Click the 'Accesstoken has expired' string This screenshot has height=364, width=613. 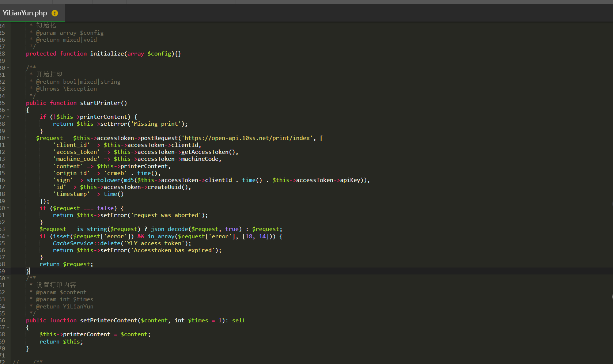173,250
